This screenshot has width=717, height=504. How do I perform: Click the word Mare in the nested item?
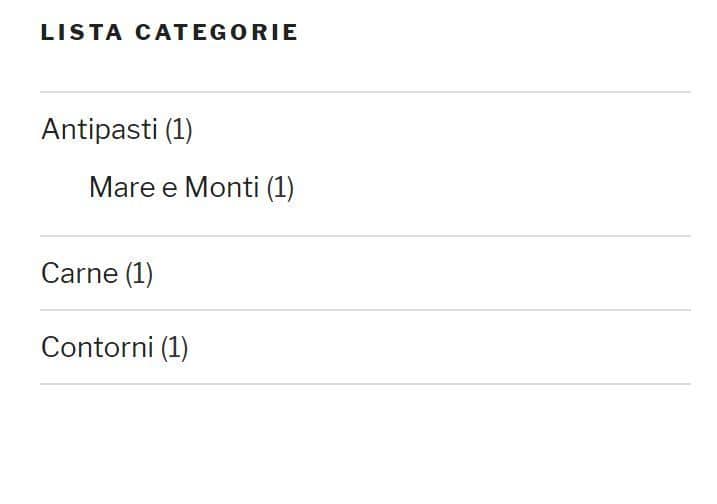click(x=122, y=188)
